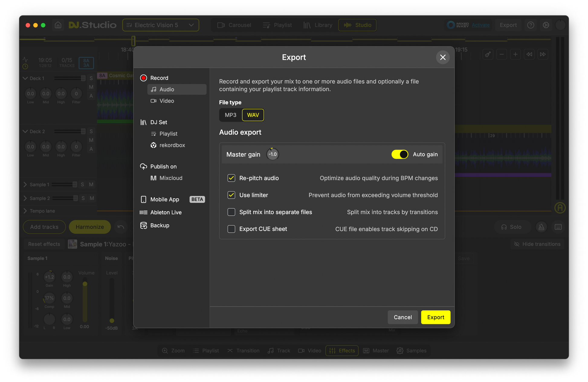Click the home icon in title bar
The height and width of the screenshot is (382, 588).
[x=58, y=25]
